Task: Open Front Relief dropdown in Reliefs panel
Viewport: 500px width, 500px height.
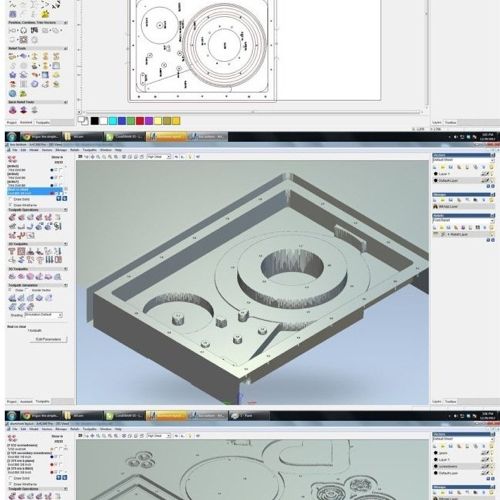Action: 463,220
